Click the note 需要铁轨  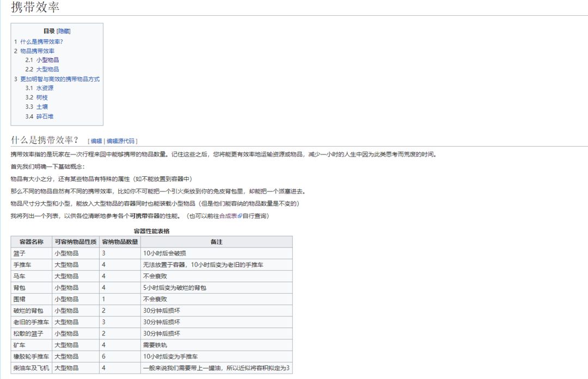tap(155, 345)
